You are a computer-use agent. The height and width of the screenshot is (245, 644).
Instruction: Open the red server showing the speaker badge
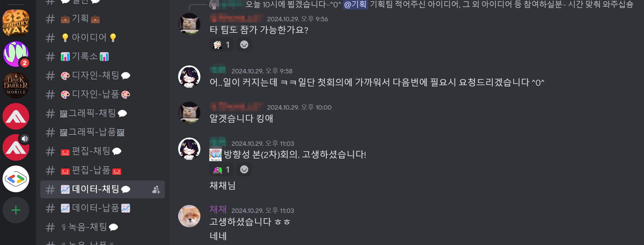click(16, 147)
